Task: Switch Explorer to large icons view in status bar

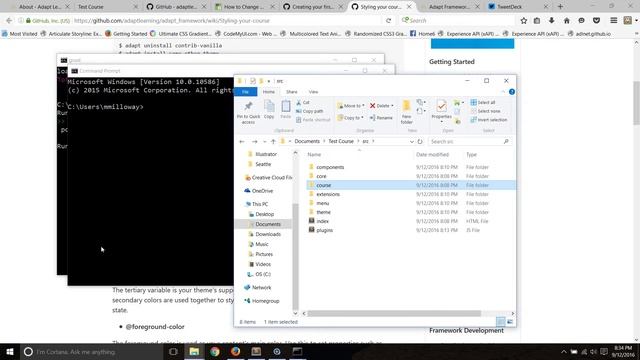Action: click(510, 322)
